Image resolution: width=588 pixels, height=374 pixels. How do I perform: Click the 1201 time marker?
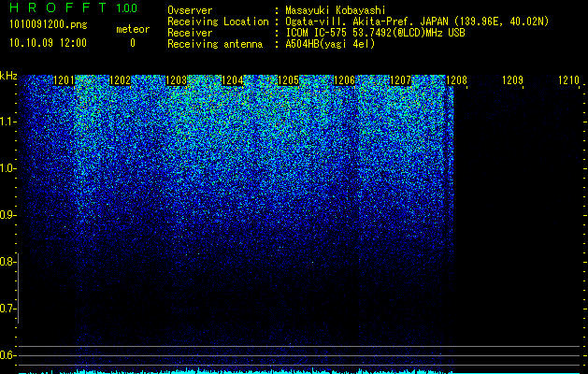[x=64, y=80]
